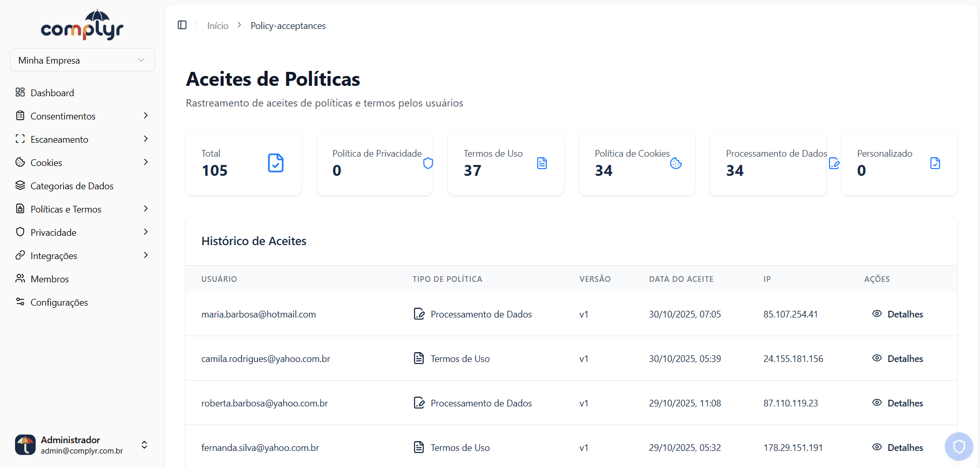The height and width of the screenshot is (468, 980).
Task: Click the Categorias de Dados layers icon
Action: pos(20,186)
